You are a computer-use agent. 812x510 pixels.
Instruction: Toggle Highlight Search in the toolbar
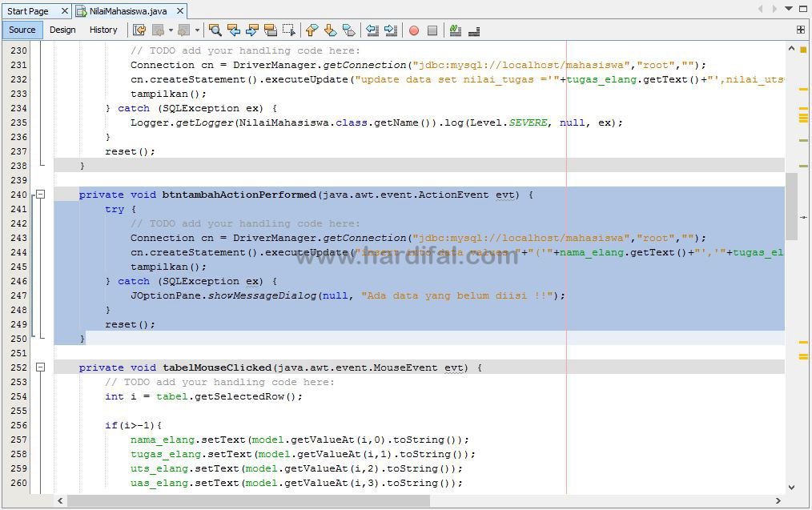[271, 30]
